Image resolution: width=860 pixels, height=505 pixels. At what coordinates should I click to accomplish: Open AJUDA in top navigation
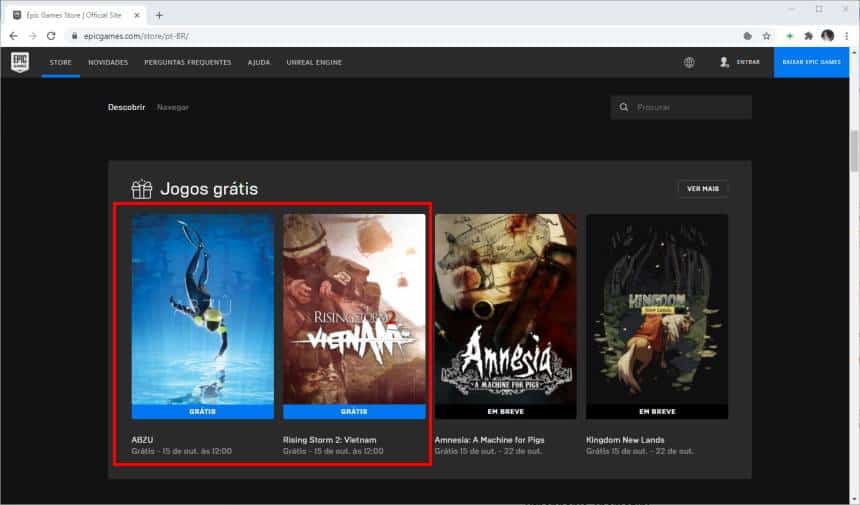(259, 63)
